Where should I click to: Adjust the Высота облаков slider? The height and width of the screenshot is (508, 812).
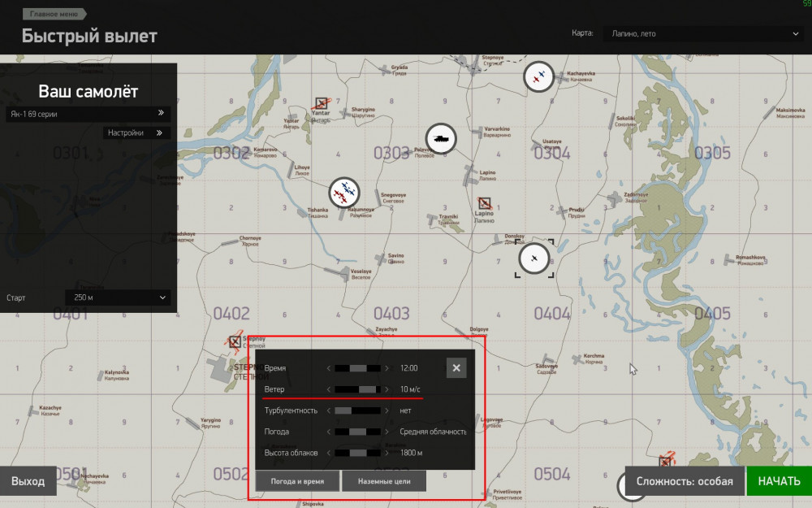tap(357, 453)
